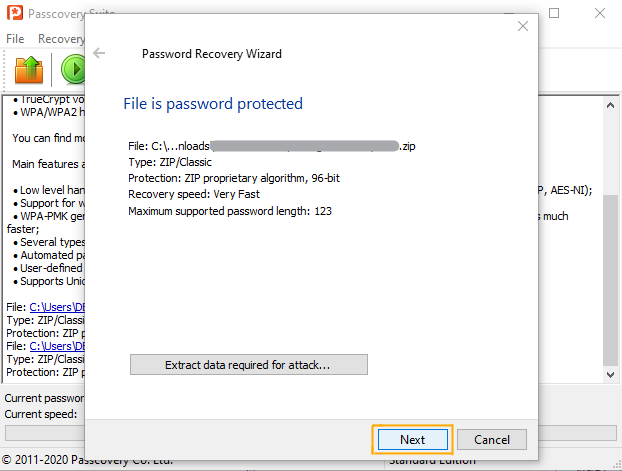Click the open file toolbar icon
The height and width of the screenshot is (471, 622).
[x=27, y=69]
